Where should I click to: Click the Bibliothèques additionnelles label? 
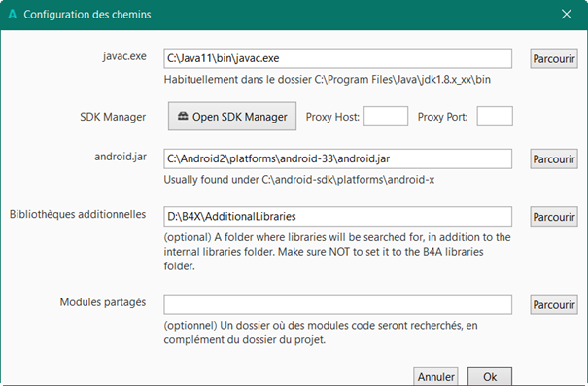point(78,214)
